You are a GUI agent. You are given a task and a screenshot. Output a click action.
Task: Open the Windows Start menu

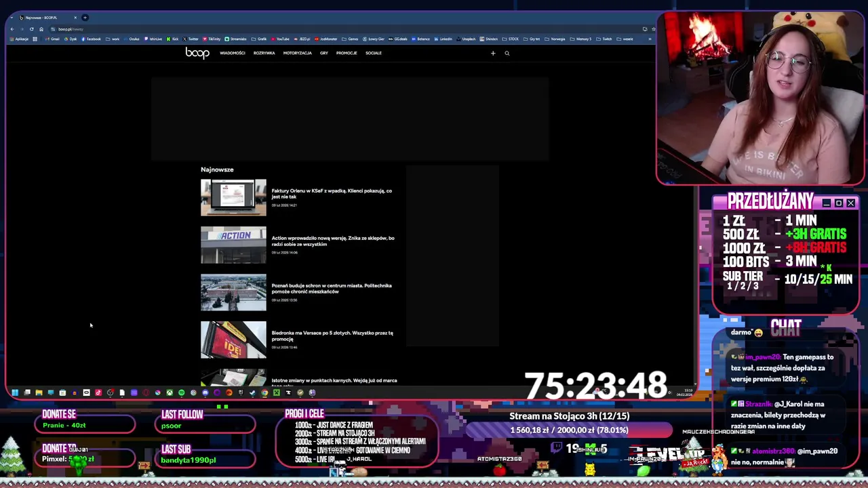(15, 392)
